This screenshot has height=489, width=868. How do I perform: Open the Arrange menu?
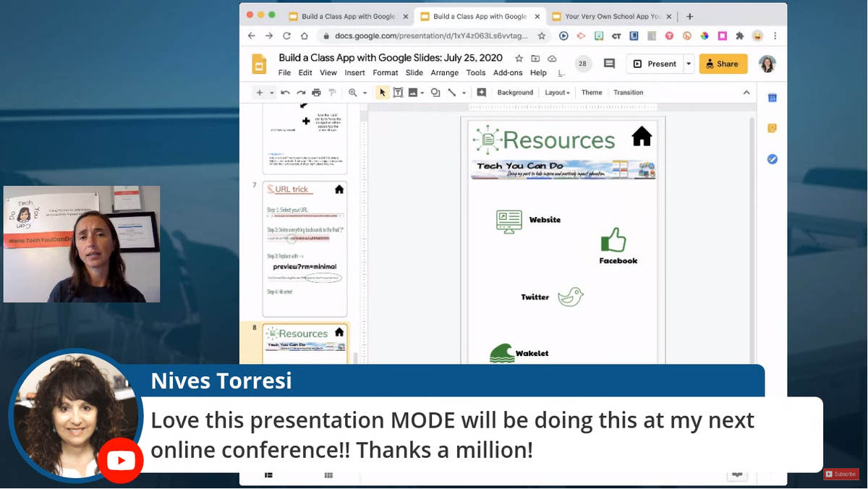[444, 73]
